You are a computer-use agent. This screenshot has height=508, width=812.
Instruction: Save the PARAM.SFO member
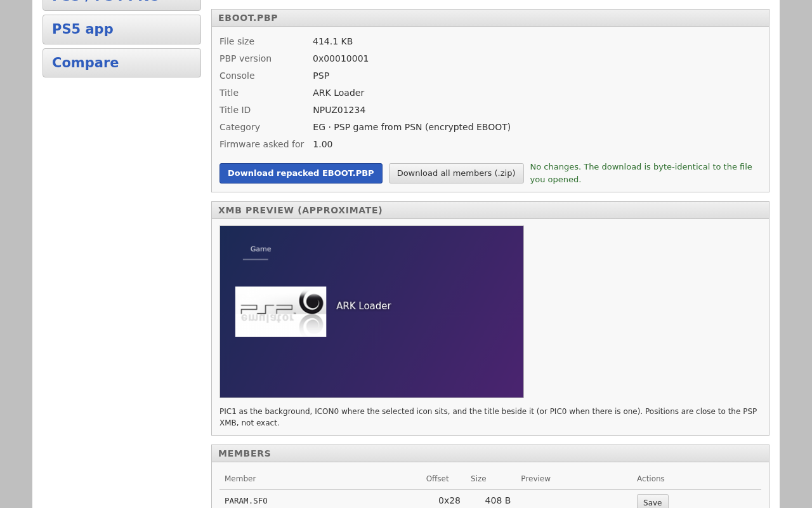[x=652, y=502]
